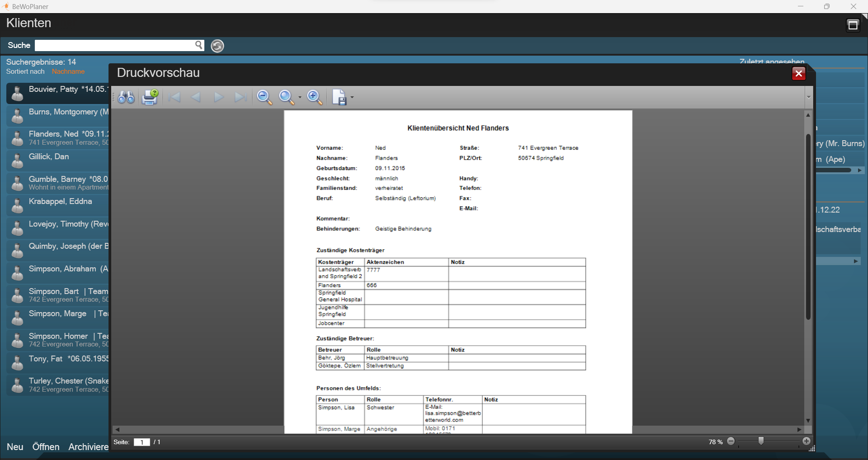Click right arrow of horizontal preview scrollbar
Screen dimensions: 868x460
click(x=799, y=430)
